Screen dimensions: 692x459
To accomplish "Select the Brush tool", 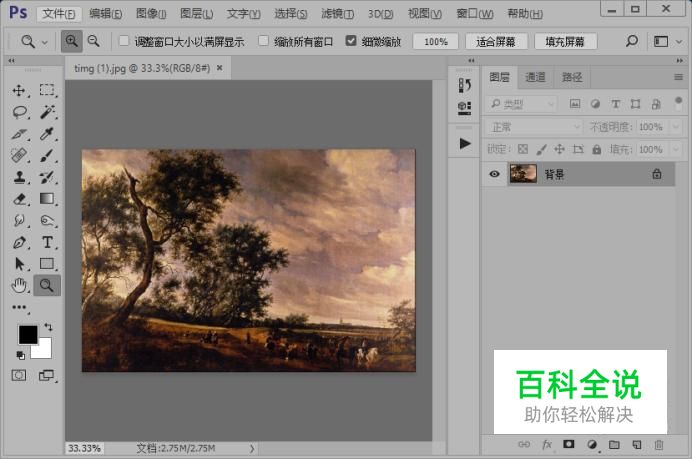I will [47, 155].
